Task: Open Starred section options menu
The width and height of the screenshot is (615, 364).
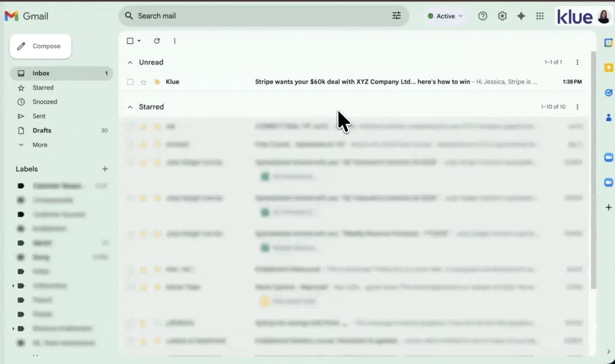Action: pos(577,107)
